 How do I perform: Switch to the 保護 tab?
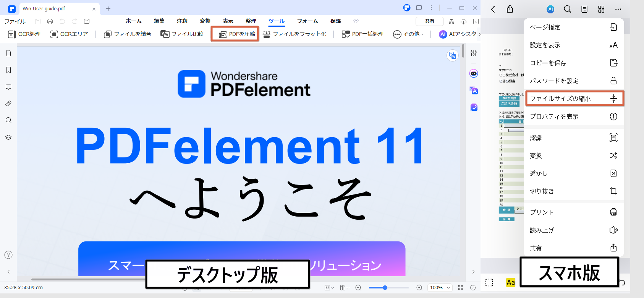[336, 21]
